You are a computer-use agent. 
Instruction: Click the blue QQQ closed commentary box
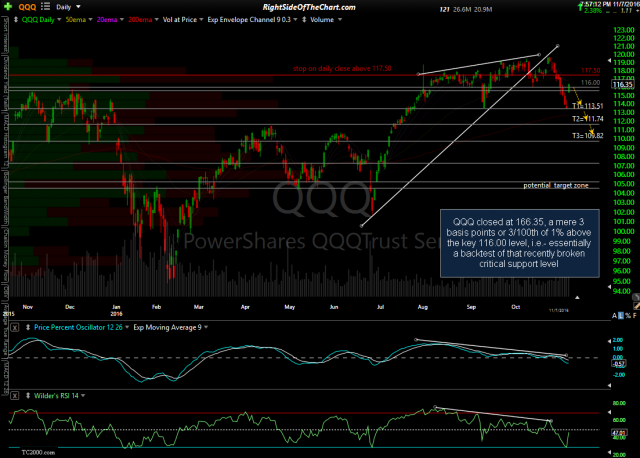(520, 243)
